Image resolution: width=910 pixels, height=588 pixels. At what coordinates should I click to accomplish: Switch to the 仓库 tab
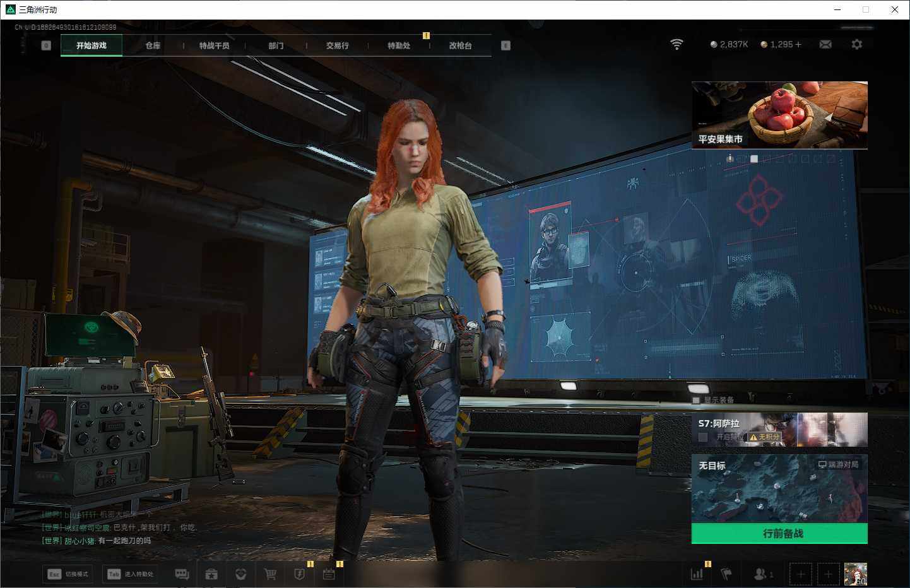click(153, 45)
